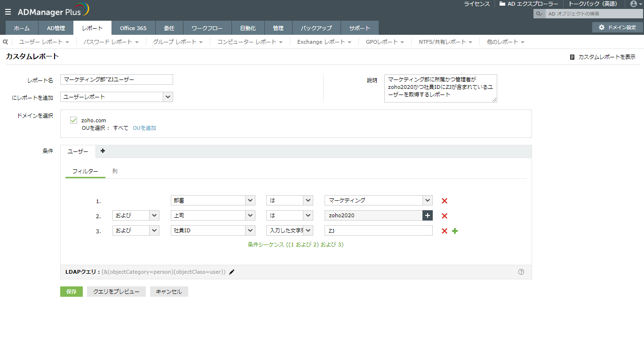Image resolution: width=644 pixels, height=364 pixels.
Task: Open the LDAP query help icon
Action: pyautogui.click(x=521, y=272)
